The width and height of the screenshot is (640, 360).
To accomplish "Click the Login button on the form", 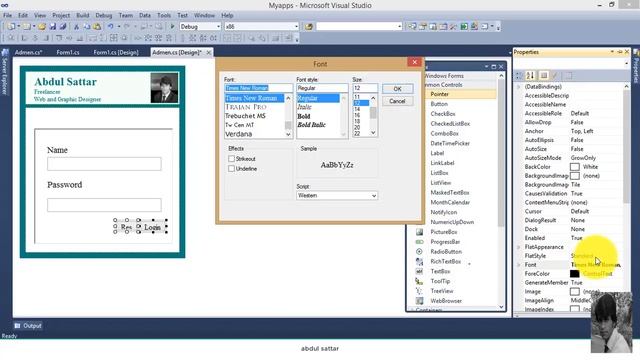I will 152,227.
